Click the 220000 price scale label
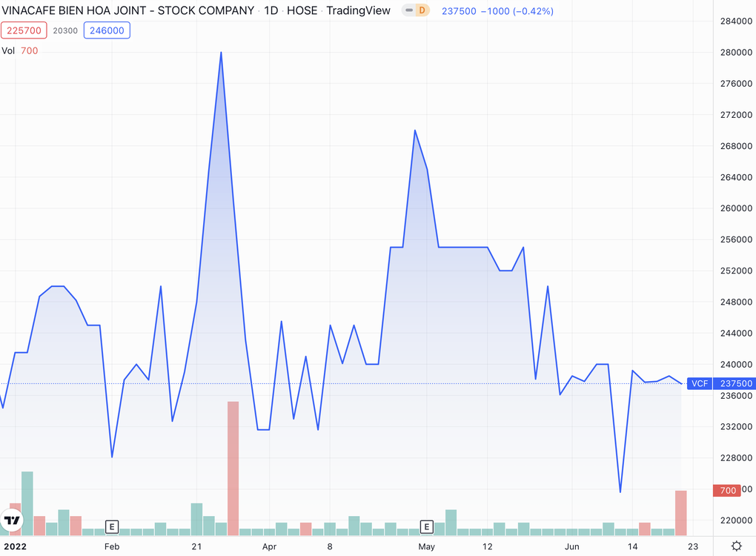Viewport: 756px width, 556px height. click(x=736, y=520)
